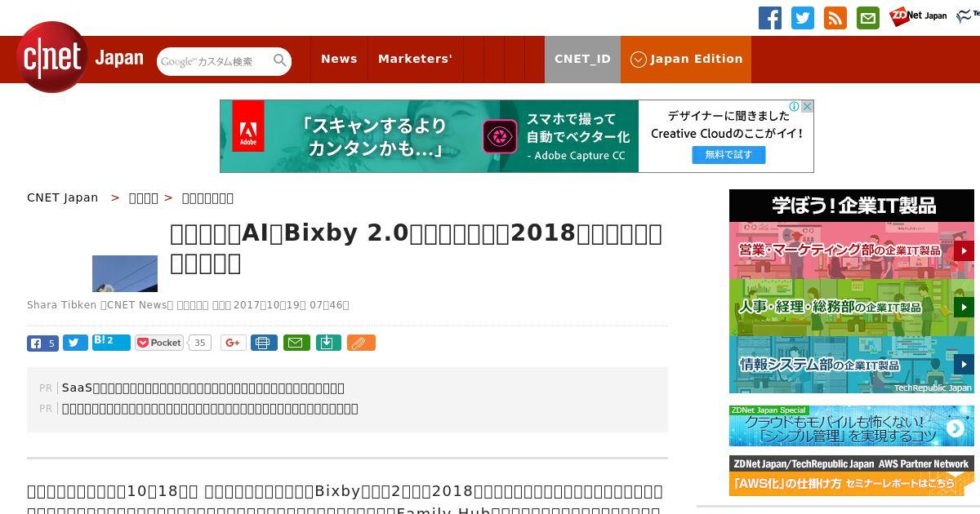
Task: Open the News menu
Action: [339, 60]
